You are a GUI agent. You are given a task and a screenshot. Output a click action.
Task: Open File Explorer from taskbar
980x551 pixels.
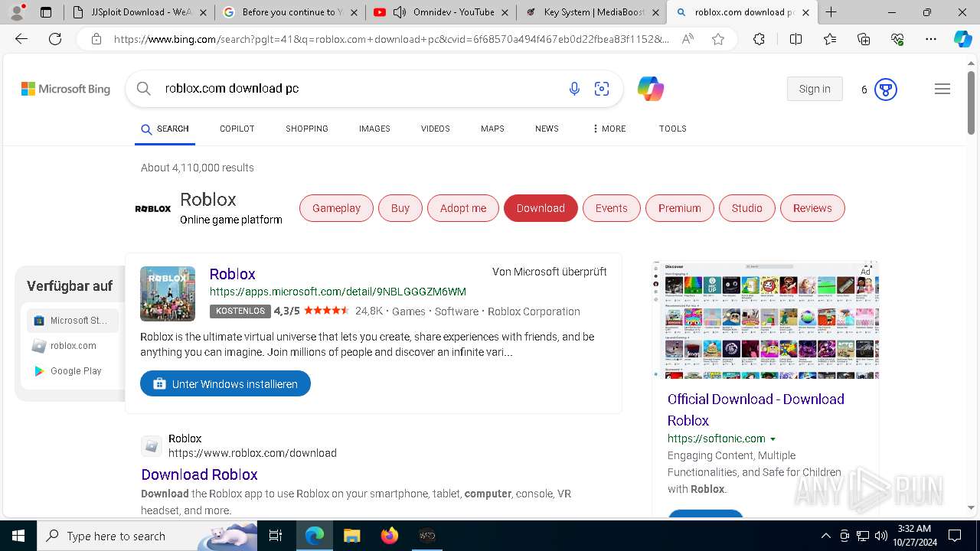point(351,536)
